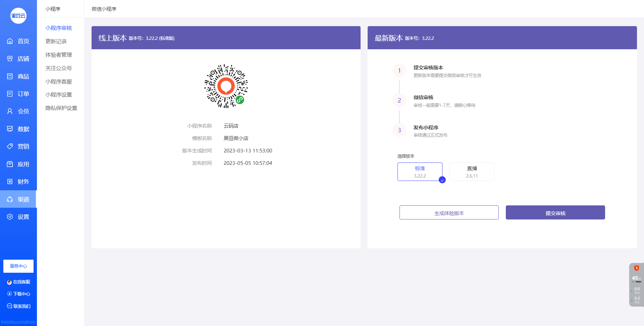Screen dimensions: 644x326
Task: Open the 会员 members icon in sidebar
Action: pyautogui.click(x=10, y=111)
